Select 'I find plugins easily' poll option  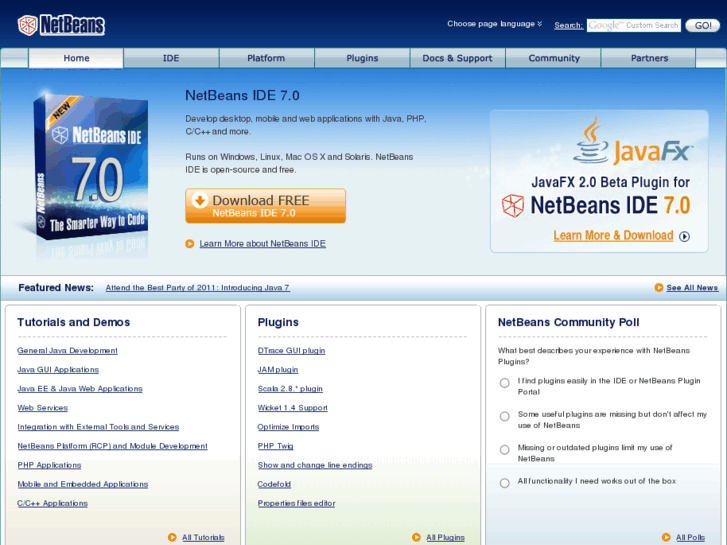504,383
